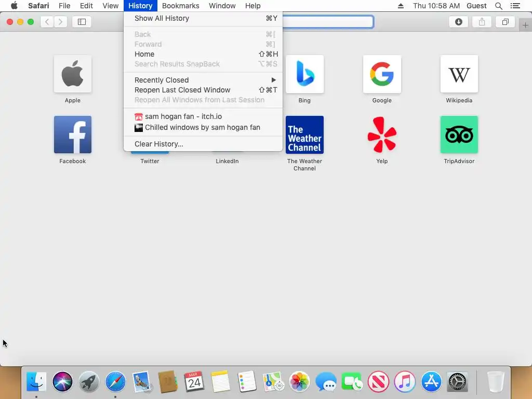Open the Facebook favorites tile
Image resolution: width=532 pixels, height=399 pixels.
[x=73, y=135]
